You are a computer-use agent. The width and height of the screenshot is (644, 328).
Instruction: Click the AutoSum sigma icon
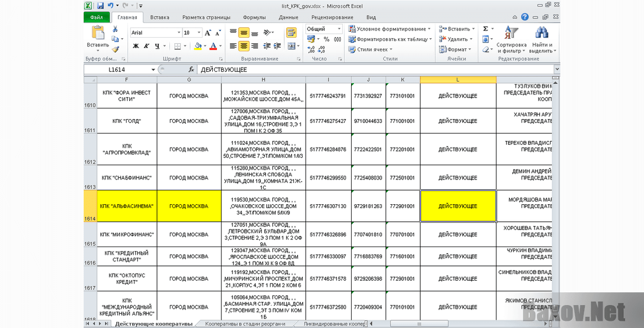point(485,29)
